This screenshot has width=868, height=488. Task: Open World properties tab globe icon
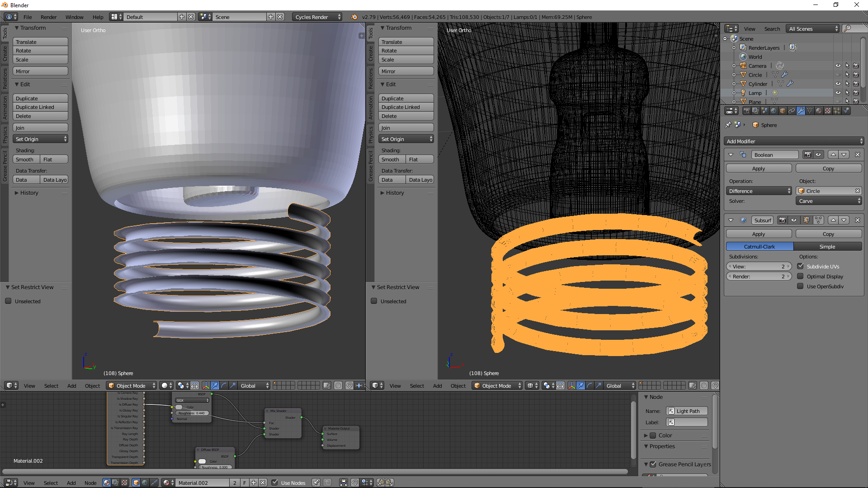point(774,111)
